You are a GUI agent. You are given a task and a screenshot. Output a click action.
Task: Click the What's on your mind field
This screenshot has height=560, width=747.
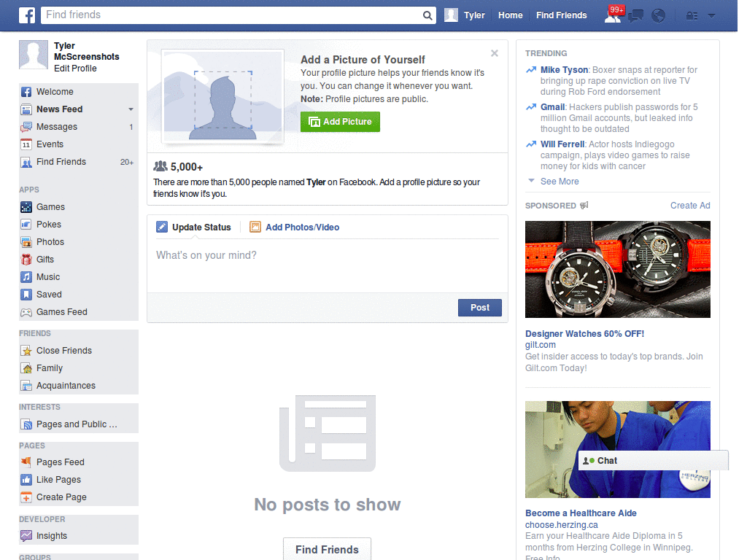pos(328,267)
